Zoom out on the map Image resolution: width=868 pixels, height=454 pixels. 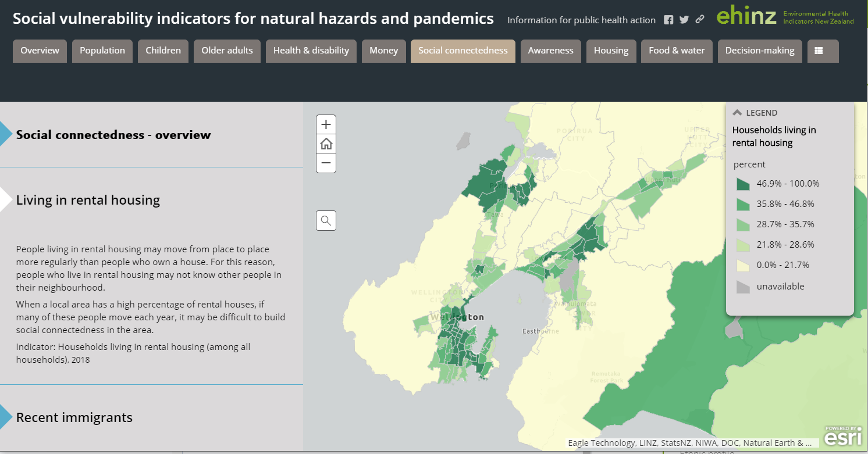click(326, 163)
